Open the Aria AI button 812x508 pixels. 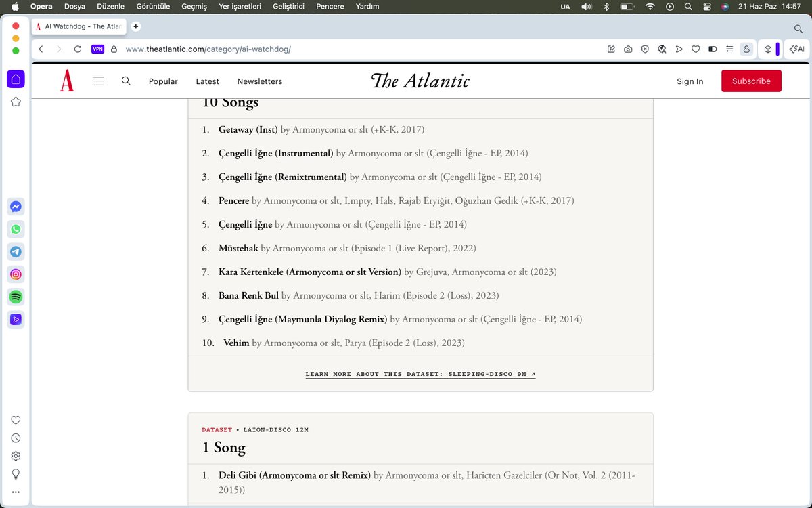797,49
